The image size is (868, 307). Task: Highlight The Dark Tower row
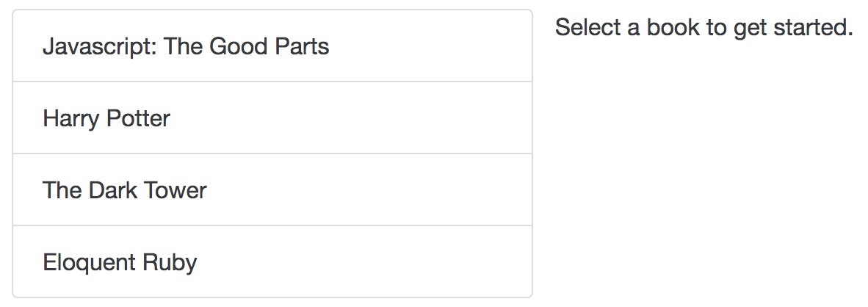tap(272, 189)
